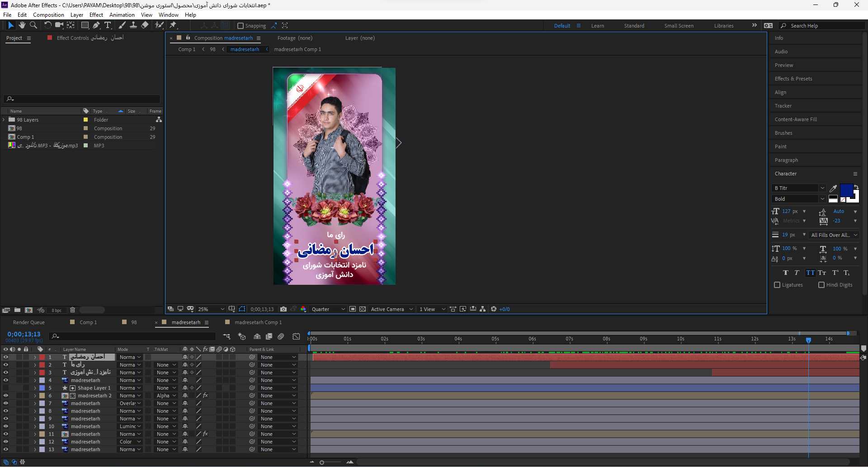Open the Tracker panel
The height and width of the screenshot is (467, 868).
tap(783, 106)
